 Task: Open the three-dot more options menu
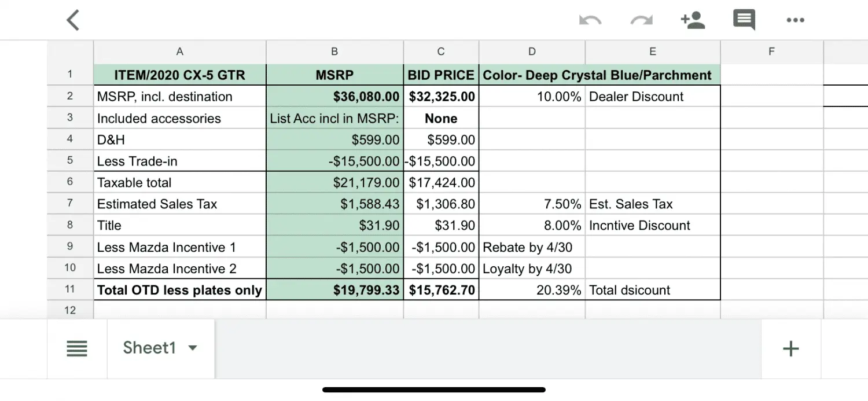[795, 20]
